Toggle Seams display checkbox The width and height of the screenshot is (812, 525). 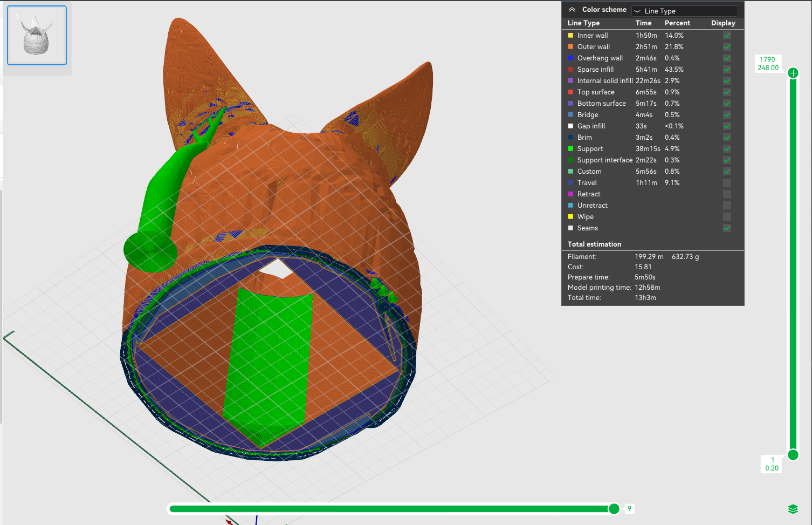[727, 228]
